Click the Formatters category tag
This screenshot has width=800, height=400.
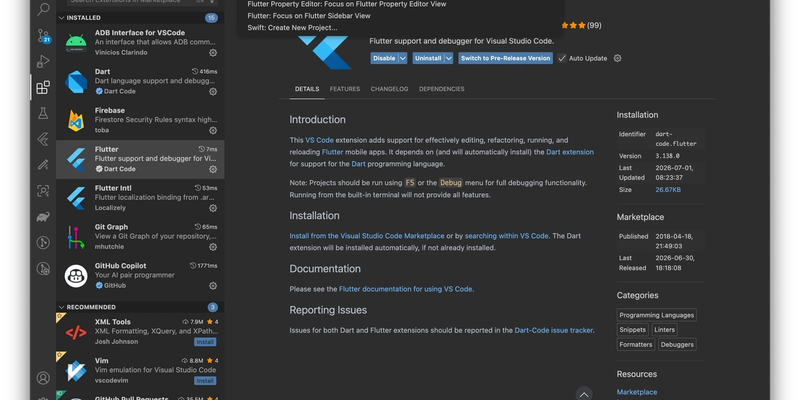click(x=636, y=344)
